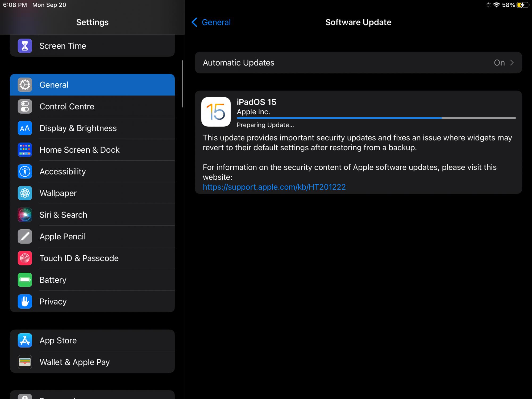Open Automatic Updates settings row

click(358, 63)
